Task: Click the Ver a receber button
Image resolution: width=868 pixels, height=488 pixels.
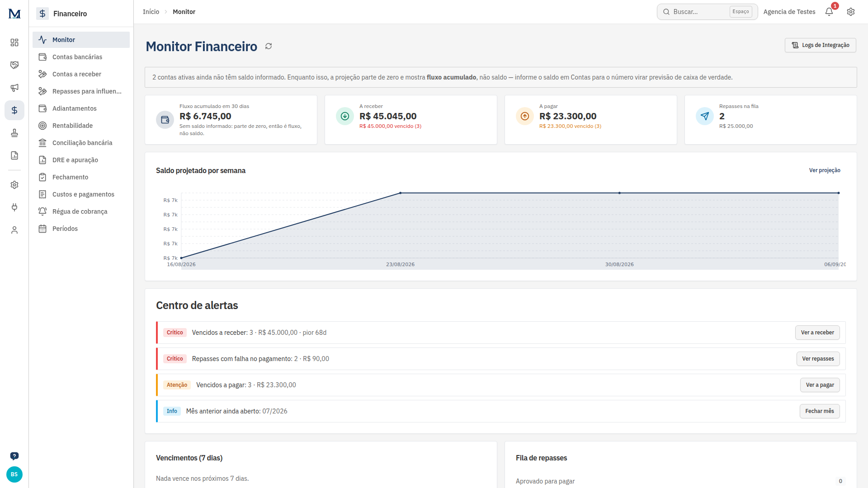Action: (817, 333)
